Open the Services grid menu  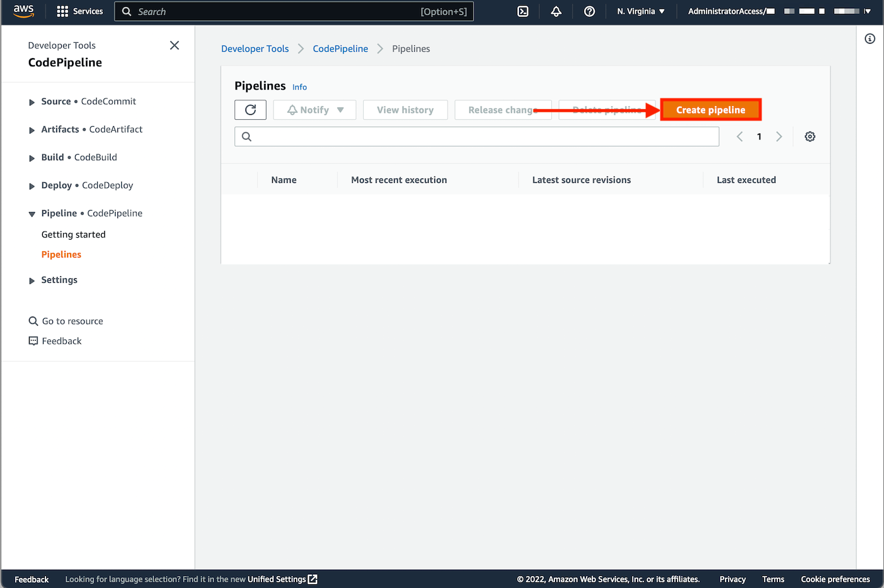pos(80,11)
